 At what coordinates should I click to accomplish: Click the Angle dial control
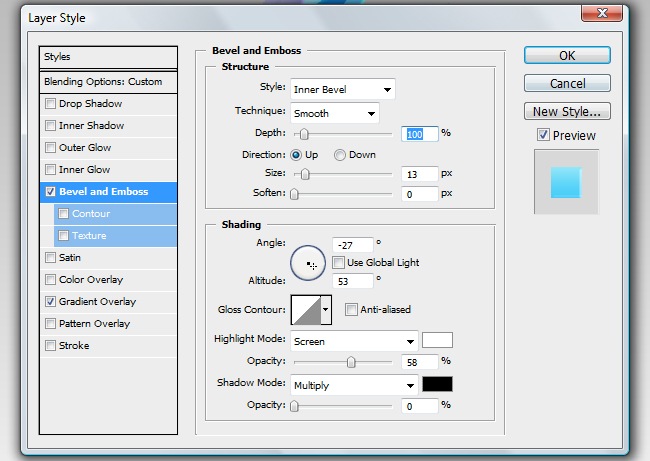[309, 263]
